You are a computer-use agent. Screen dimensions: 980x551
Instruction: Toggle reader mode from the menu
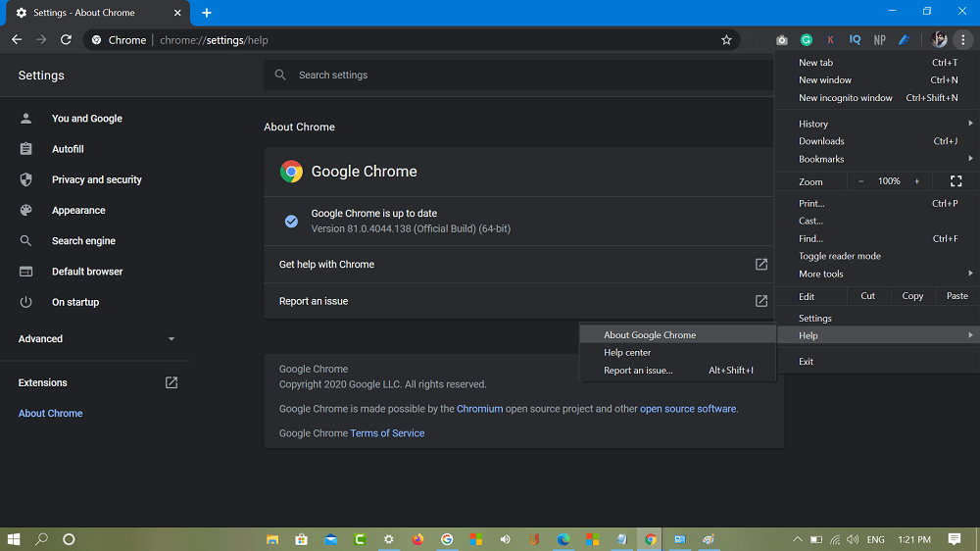pos(877,256)
